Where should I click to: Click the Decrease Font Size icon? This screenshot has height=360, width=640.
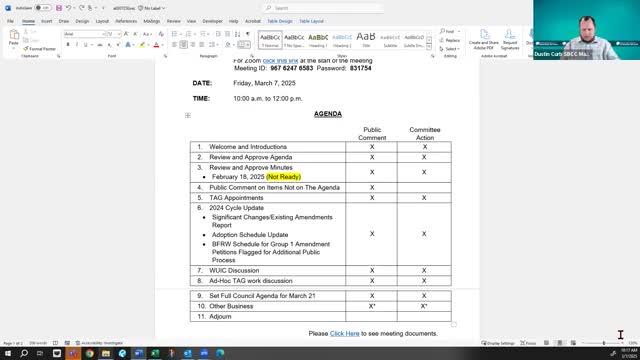[x=135, y=34]
